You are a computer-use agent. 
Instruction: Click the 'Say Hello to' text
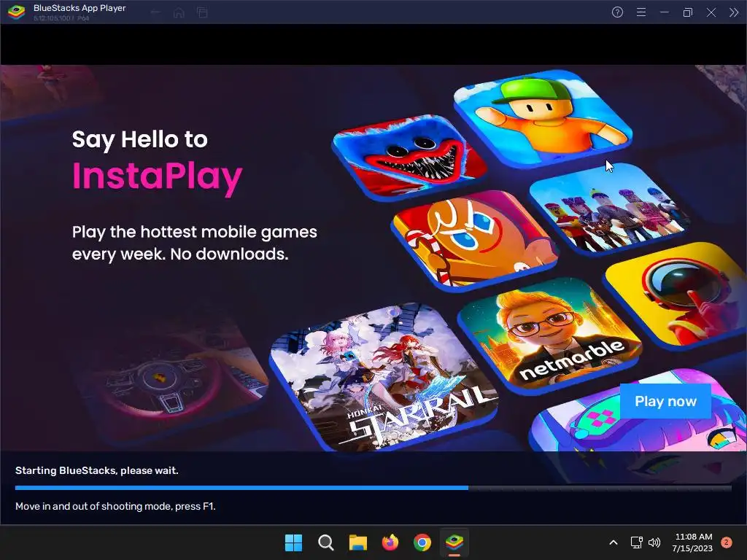[x=139, y=140]
